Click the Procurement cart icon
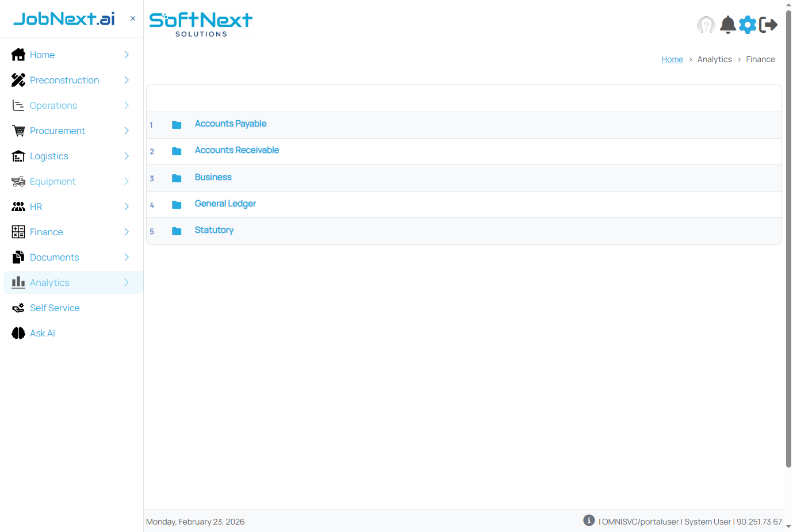 pyautogui.click(x=18, y=131)
